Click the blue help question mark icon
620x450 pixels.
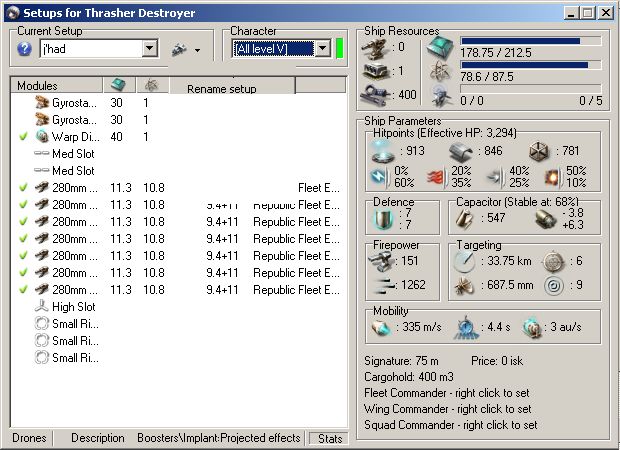tap(25, 49)
